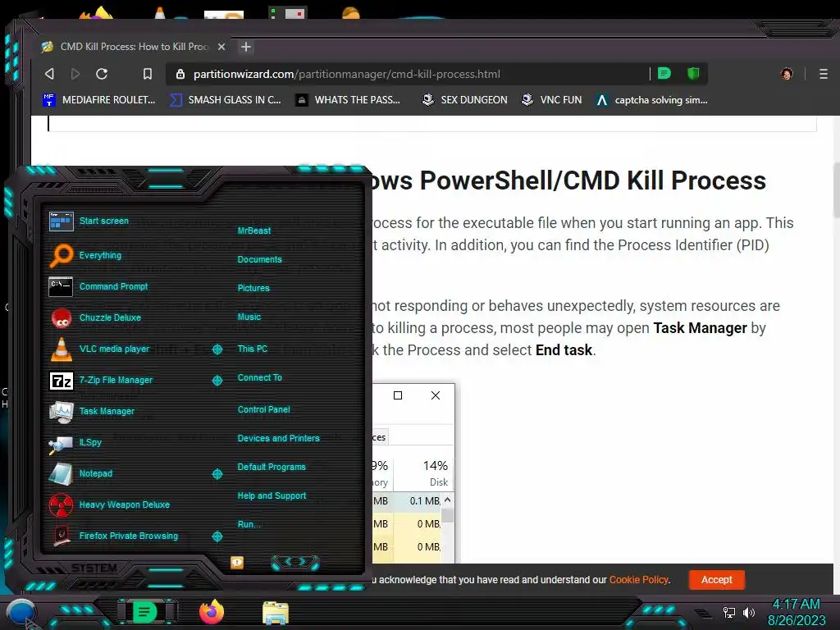Open Default Programs entry
840x630 pixels.
click(271, 467)
